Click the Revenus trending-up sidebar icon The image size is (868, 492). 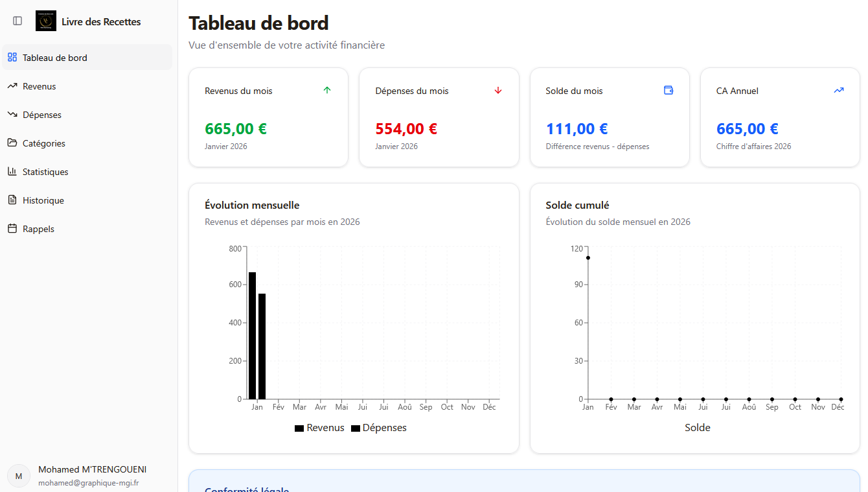point(12,86)
